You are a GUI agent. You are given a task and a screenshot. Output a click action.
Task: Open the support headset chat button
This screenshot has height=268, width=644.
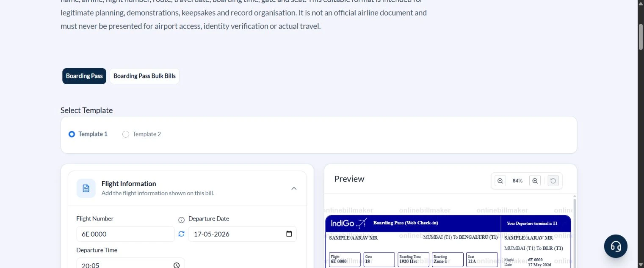click(616, 246)
